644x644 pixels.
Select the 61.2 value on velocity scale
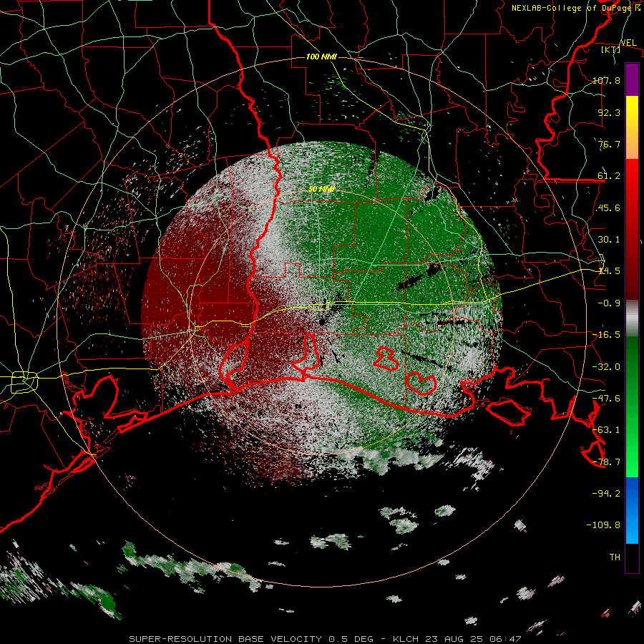[609, 176]
